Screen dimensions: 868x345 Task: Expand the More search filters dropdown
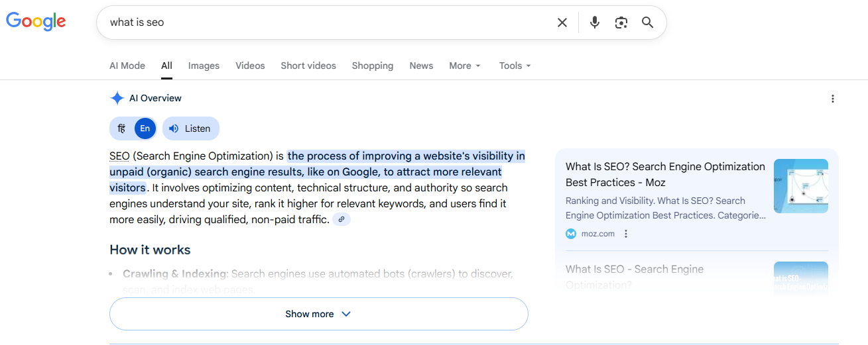(x=464, y=66)
